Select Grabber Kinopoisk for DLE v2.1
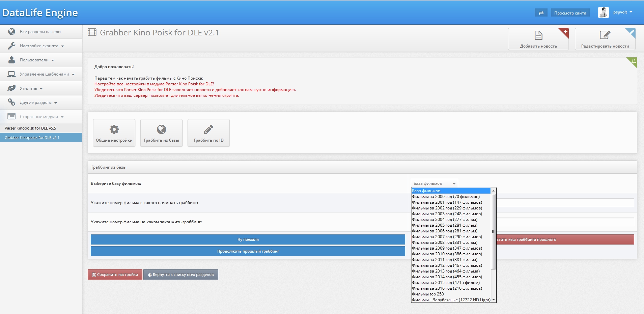Screen dimensions: 644x314 point(41,138)
